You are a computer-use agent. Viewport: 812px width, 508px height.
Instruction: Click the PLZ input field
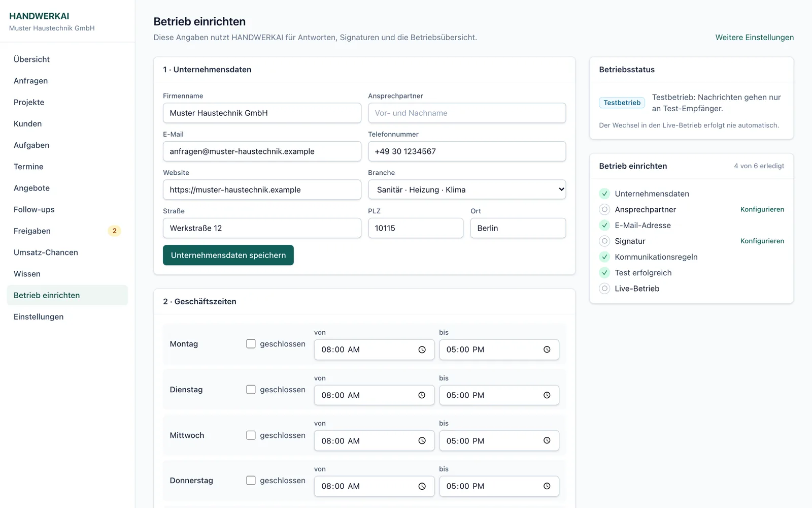click(416, 228)
